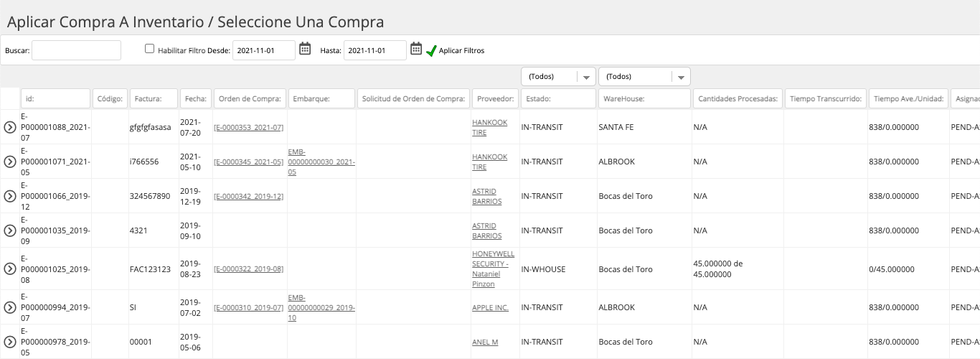Expand row E-P000000994_2019-07 with arrow icon
The height and width of the screenshot is (359, 980).
10,307
